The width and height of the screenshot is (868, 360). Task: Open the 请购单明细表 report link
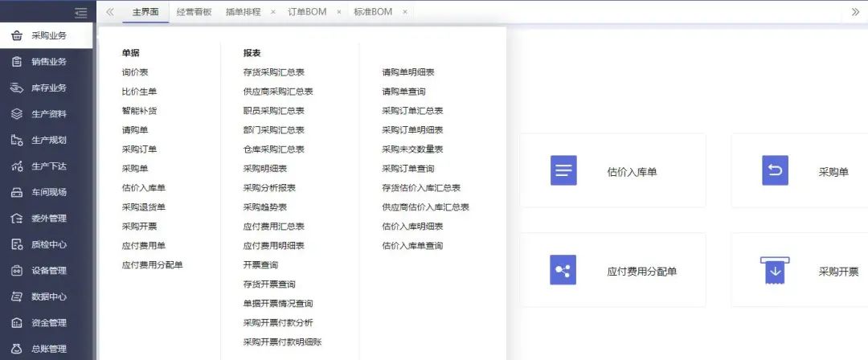pyautogui.click(x=412, y=72)
